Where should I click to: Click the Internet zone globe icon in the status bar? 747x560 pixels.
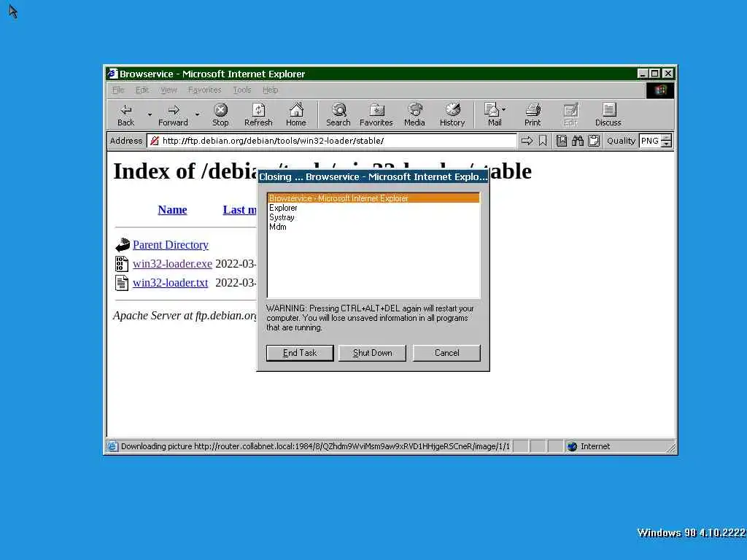coord(572,446)
